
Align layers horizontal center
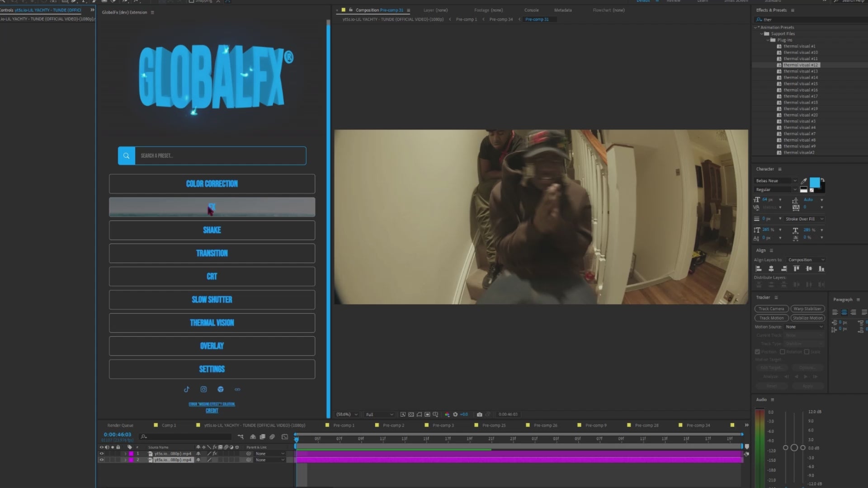pyautogui.click(x=771, y=268)
